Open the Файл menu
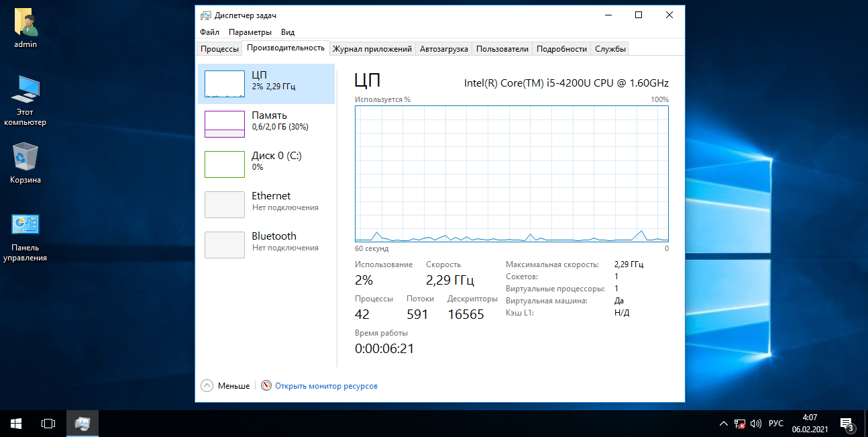 209,32
